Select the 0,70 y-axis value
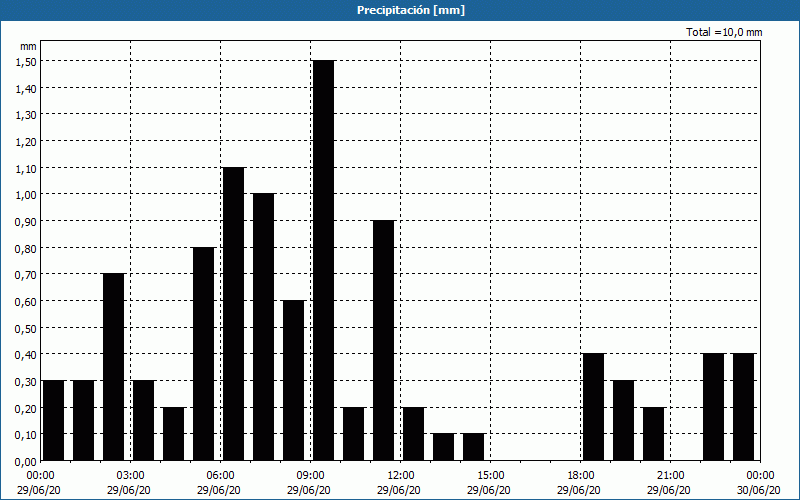800x500 pixels. [26, 275]
